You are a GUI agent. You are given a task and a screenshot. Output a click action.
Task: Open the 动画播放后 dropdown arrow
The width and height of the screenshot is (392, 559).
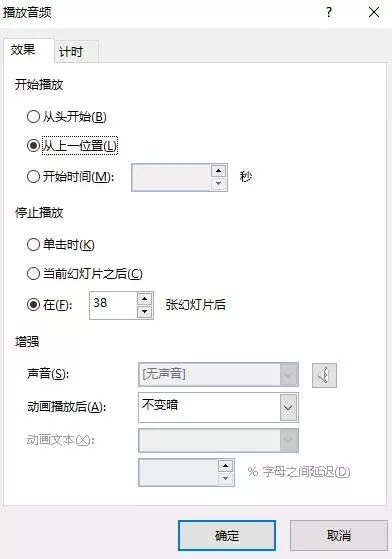[288, 407]
